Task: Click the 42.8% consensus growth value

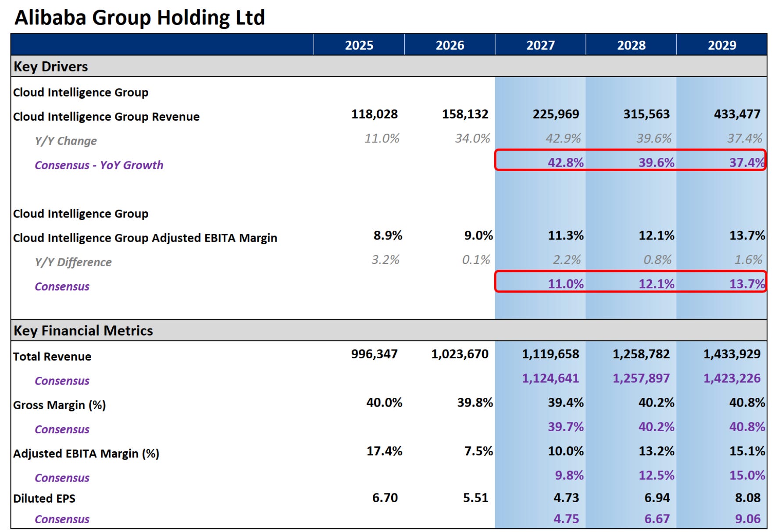Action: click(x=566, y=163)
